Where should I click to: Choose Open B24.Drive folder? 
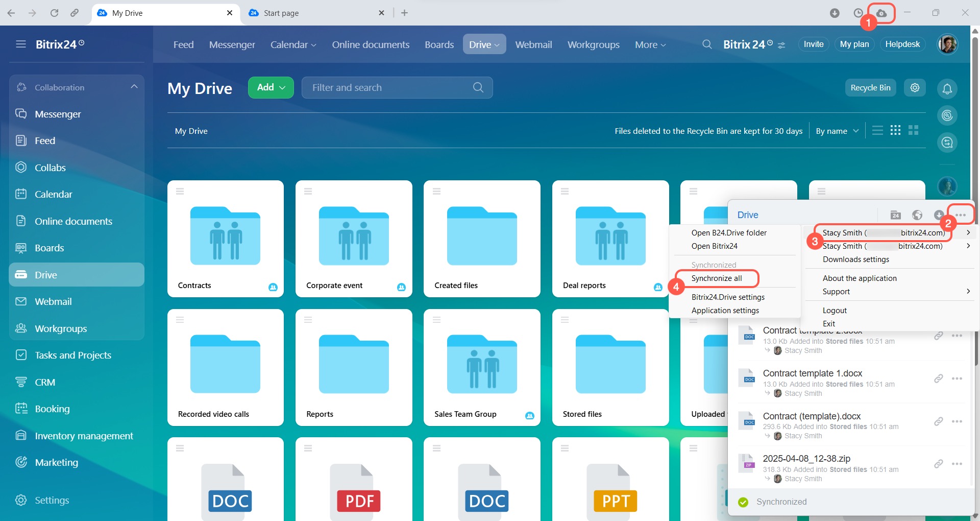coord(729,233)
